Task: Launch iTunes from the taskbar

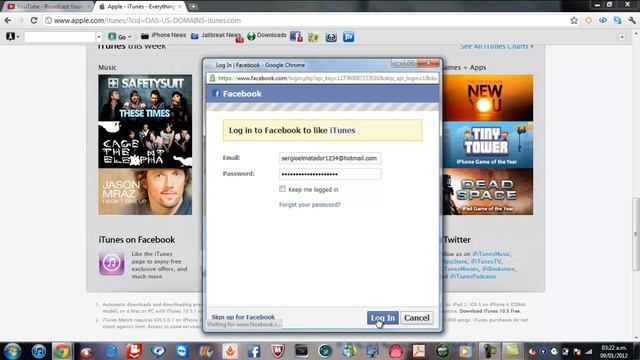Action: pos(39,351)
